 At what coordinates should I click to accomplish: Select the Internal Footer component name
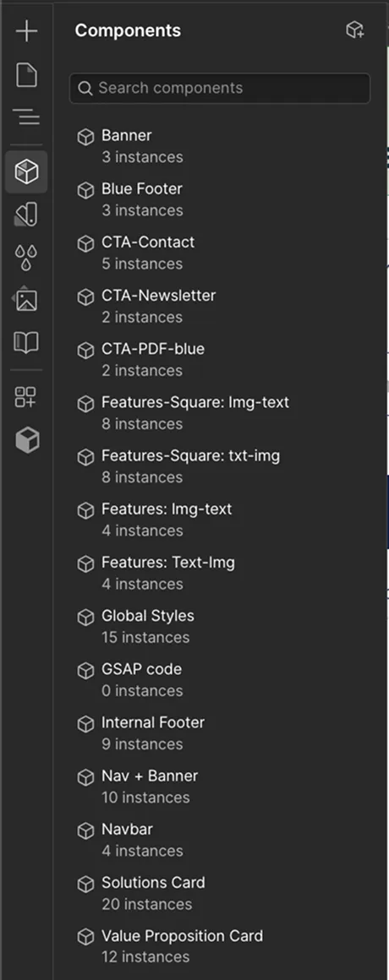pyautogui.click(x=153, y=722)
